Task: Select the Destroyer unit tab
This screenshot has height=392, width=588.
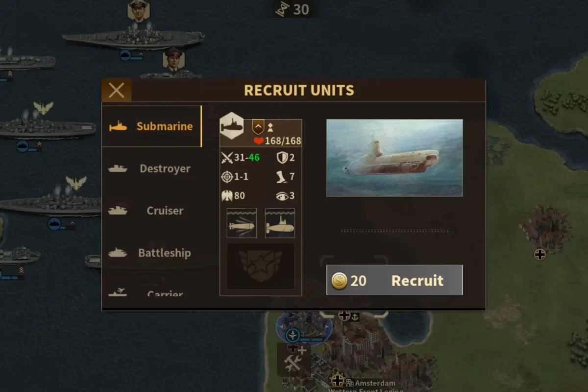Action: [151, 169]
